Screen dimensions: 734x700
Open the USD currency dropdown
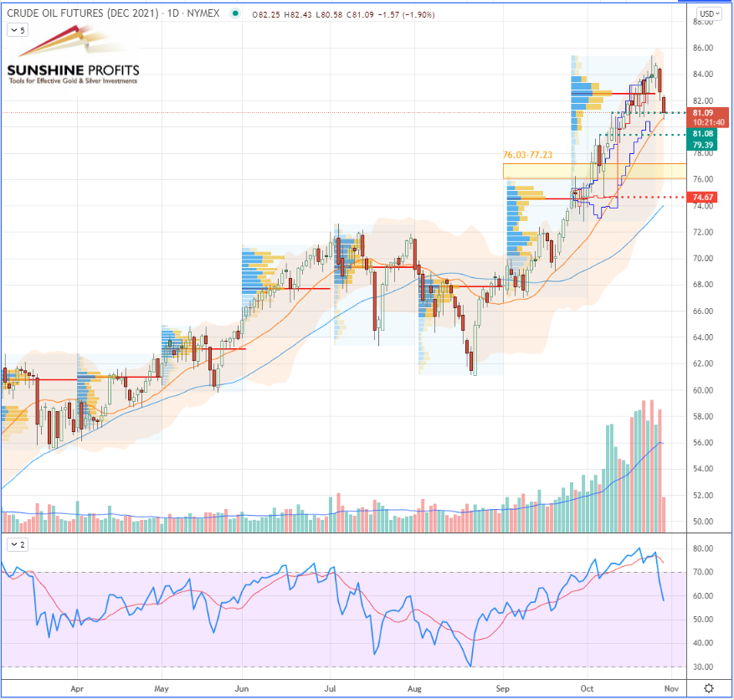point(710,13)
